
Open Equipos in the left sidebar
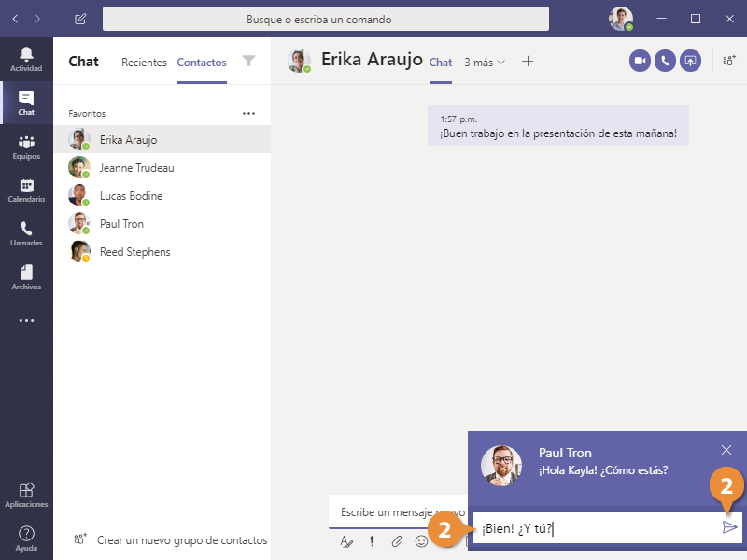point(26,147)
